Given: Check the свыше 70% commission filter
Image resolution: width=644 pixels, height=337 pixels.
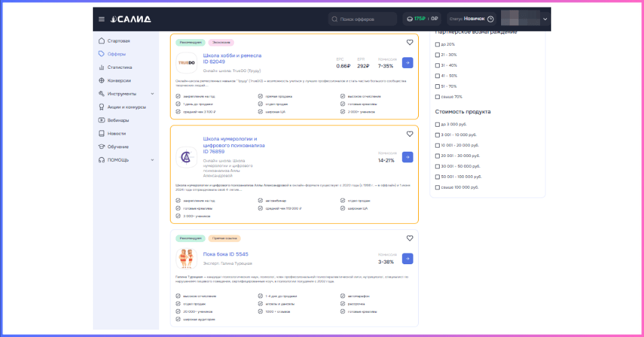Looking at the screenshot, I should 437,97.
